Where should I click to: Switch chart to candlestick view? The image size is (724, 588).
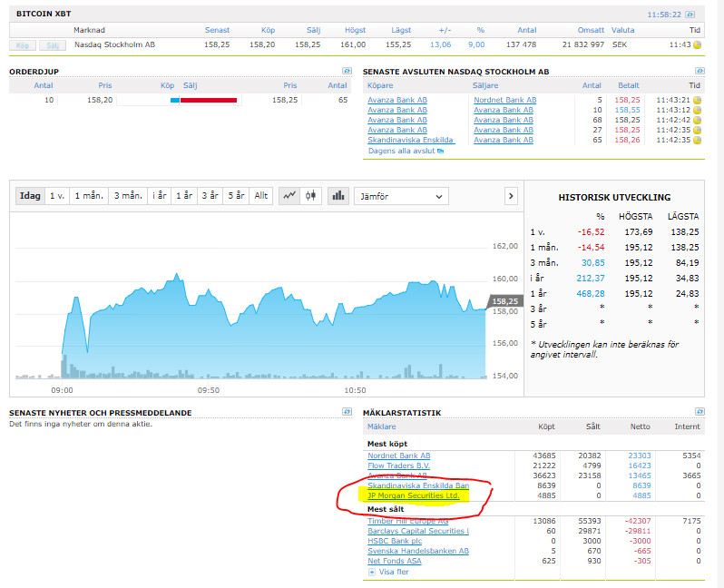click(311, 196)
